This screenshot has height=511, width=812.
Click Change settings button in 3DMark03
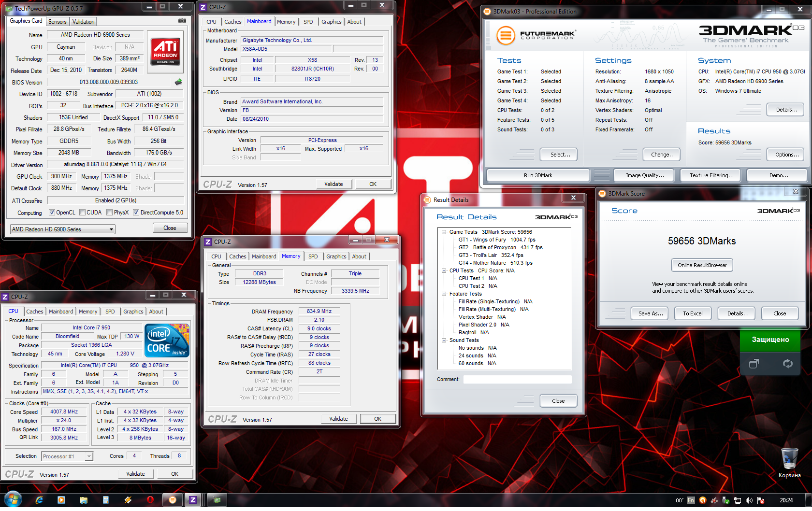(662, 155)
